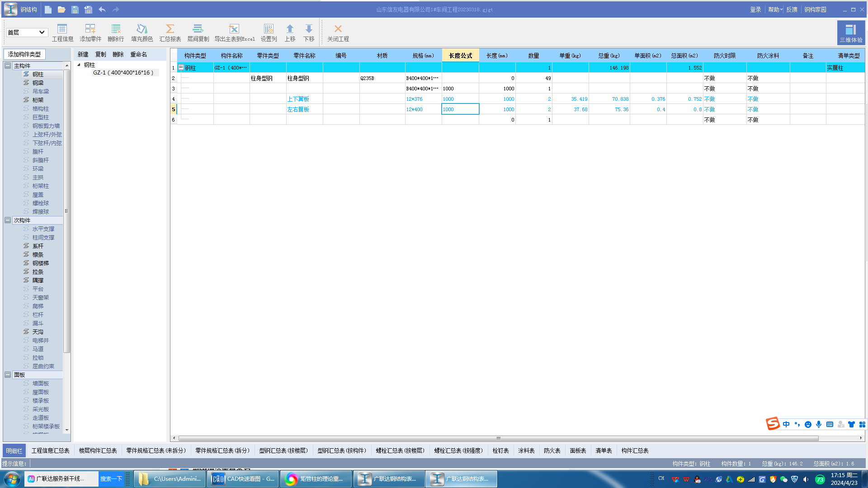
Task: Collapse row 1 钢柱 in the table
Action: (x=181, y=68)
